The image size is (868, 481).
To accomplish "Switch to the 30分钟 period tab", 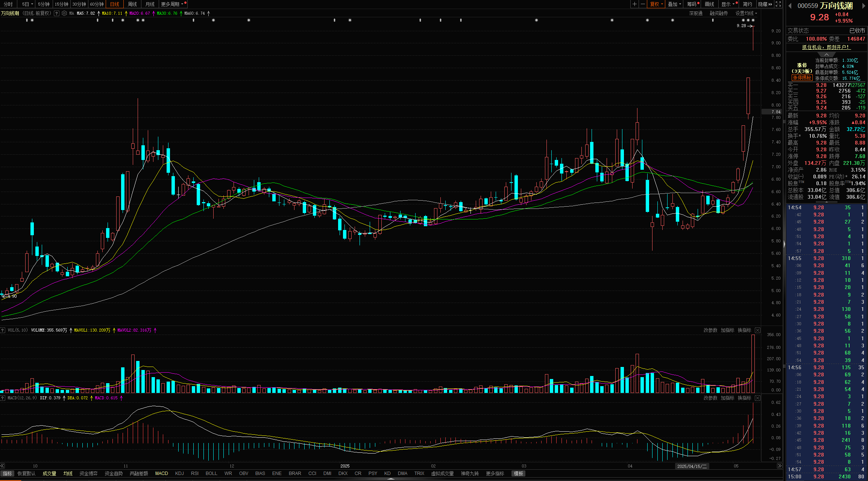I will [79, 4].
